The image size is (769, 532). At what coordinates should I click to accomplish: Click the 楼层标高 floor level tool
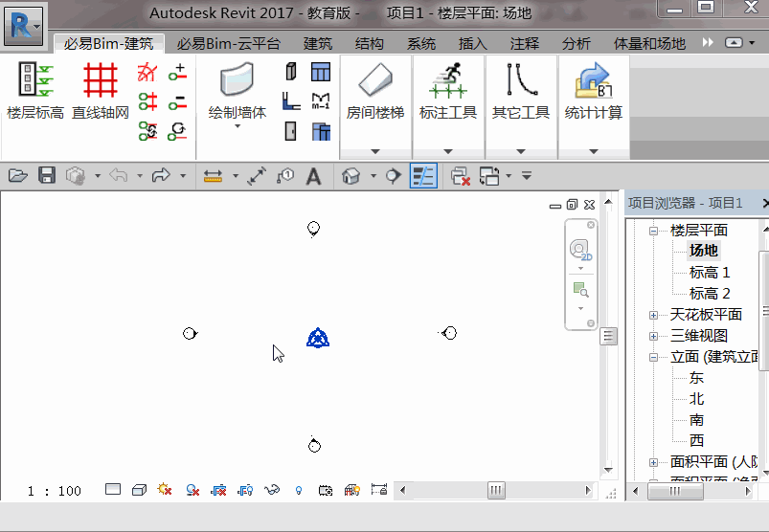tap(35, 91)
